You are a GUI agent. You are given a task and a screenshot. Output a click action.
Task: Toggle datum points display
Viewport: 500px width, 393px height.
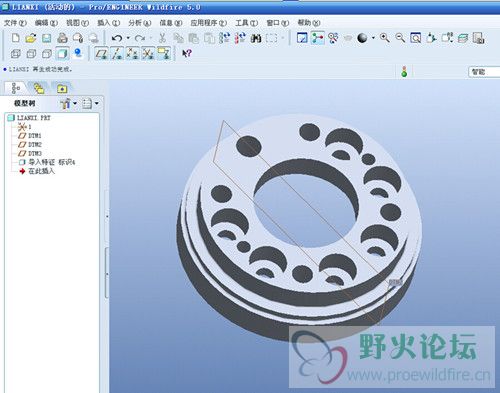(132, 53)
